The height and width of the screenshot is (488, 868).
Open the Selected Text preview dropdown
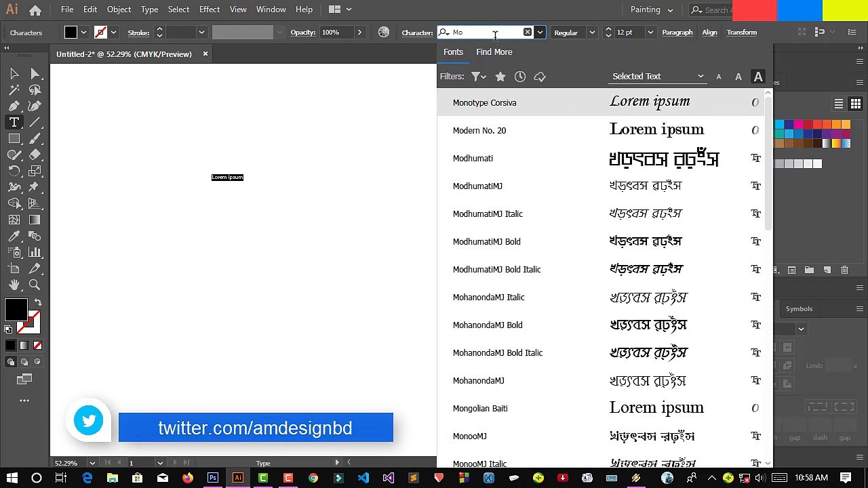point(658,77)
